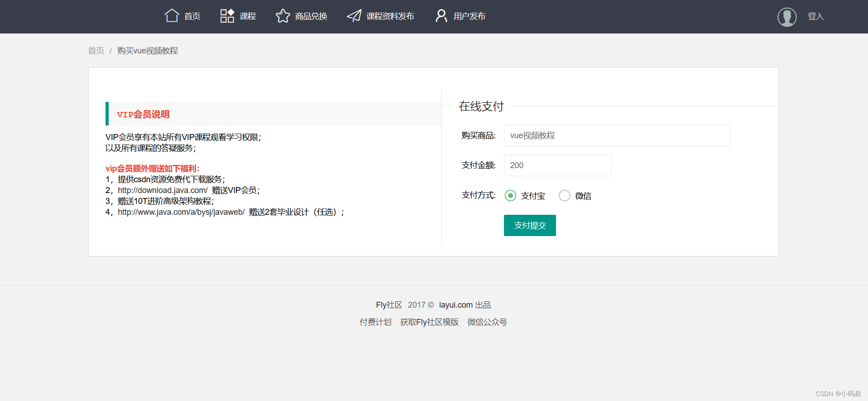
Task: Open 微信公众号 footer link
Action: point(487,322)
